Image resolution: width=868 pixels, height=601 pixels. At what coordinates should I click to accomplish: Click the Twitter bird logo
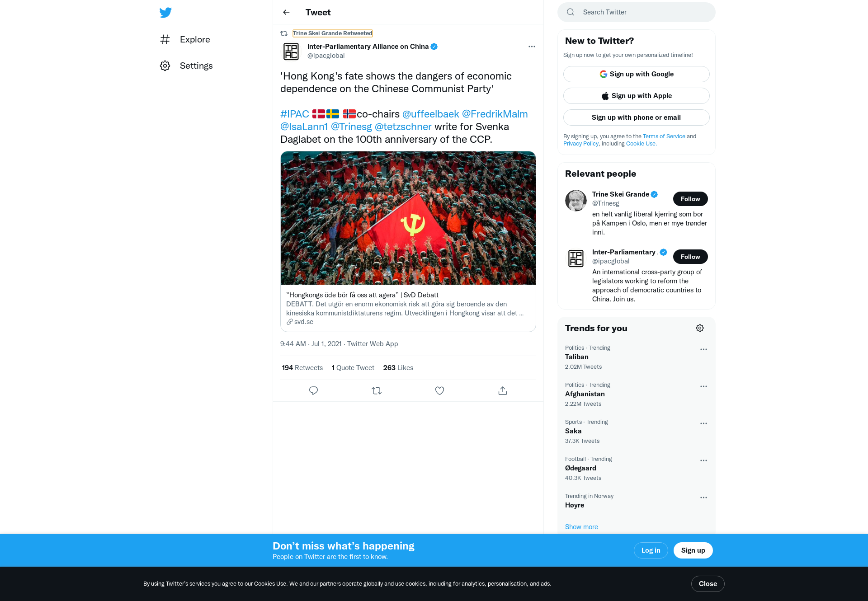point(165,13)
